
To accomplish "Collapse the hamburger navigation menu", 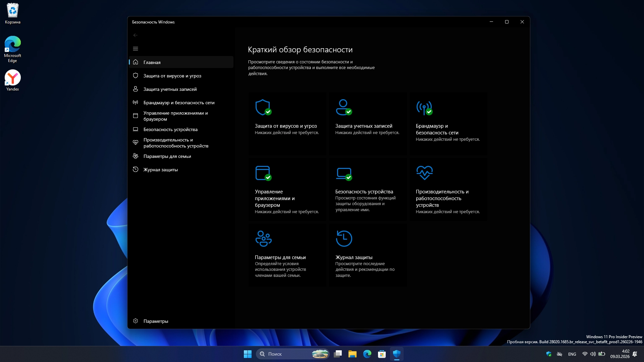I will tap(136, 49).
